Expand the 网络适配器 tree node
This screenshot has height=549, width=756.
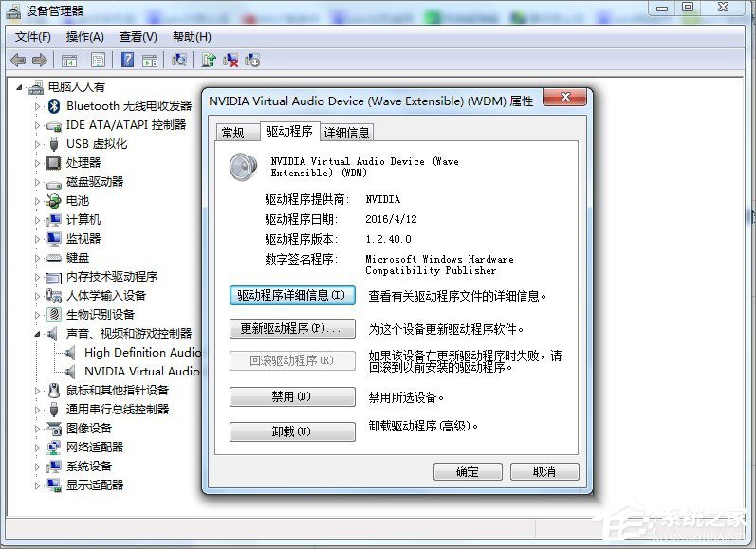38,448
